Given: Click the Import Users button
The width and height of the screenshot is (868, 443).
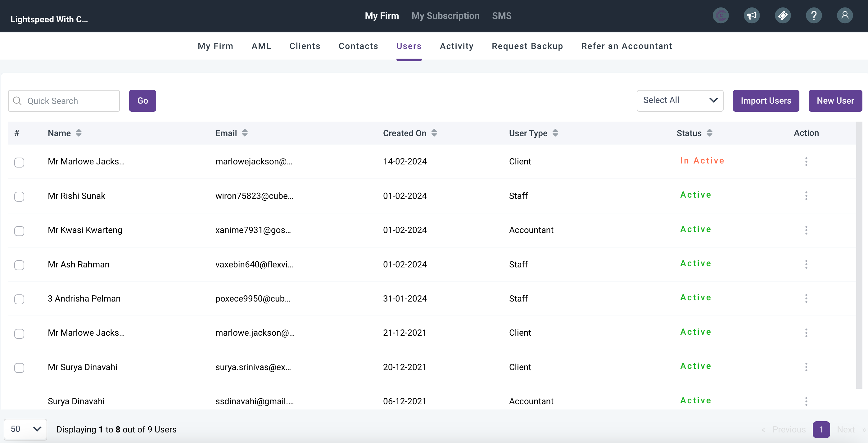Looking at the screenshot, I should [x=766, y=101].
